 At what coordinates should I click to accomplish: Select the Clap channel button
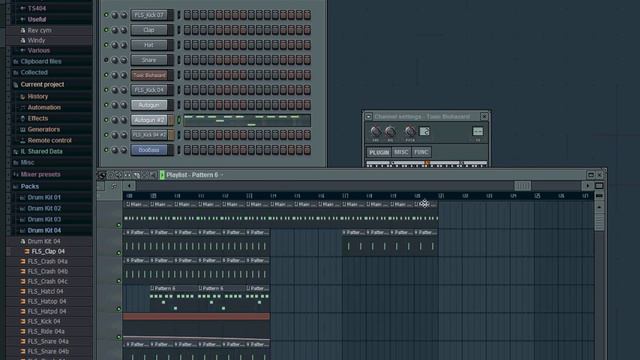point(149,30)
